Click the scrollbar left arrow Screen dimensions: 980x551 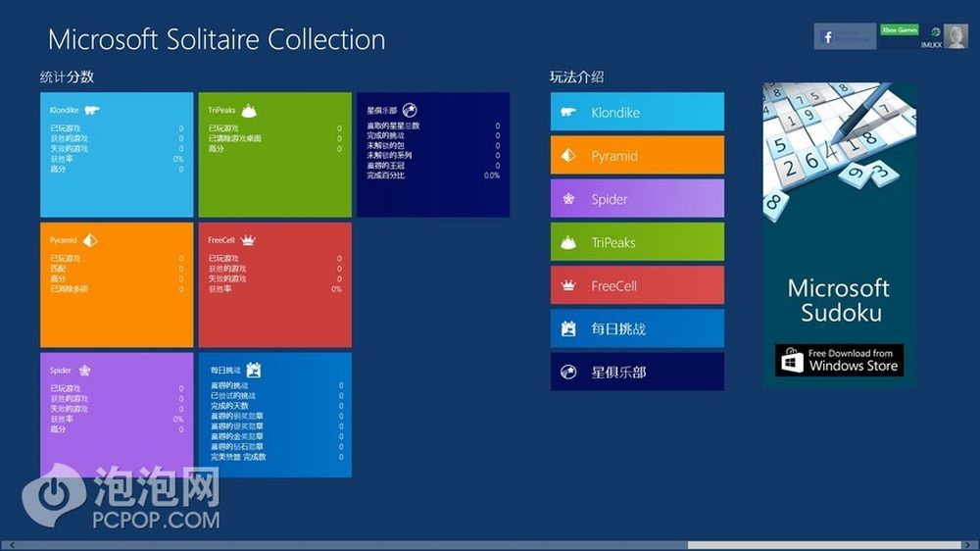pyautogui.click(x=12, y=545)
